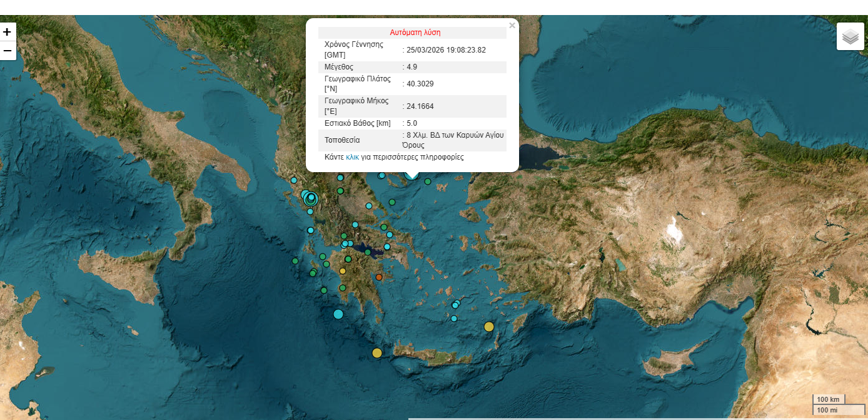Click the origin time value 25/03/2026 19:08:23.82
This screenshot has height=420, width=868.
[x=446, y=50]
